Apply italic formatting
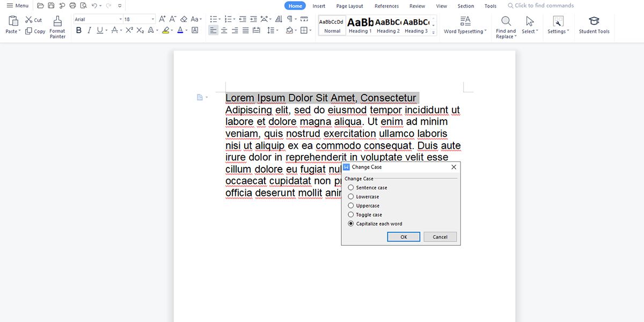The height and width of the screenshot is (322, 644). pos(89,30)
